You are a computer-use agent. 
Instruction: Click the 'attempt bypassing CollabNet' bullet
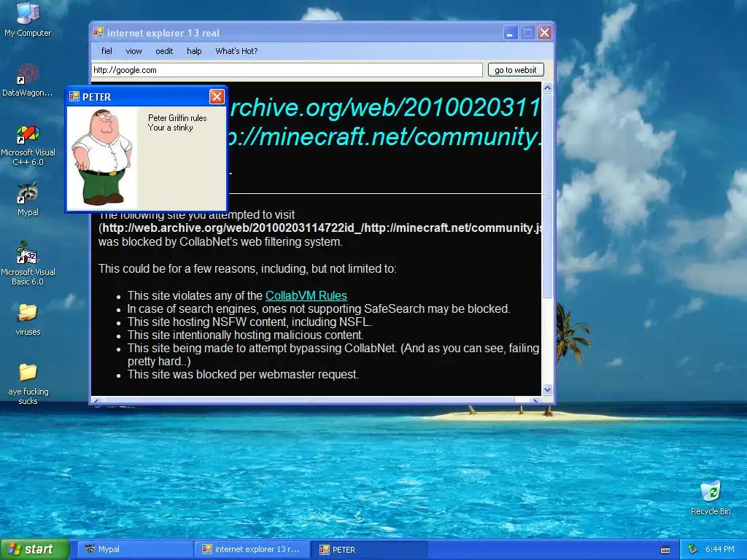(x=333, y=355)
